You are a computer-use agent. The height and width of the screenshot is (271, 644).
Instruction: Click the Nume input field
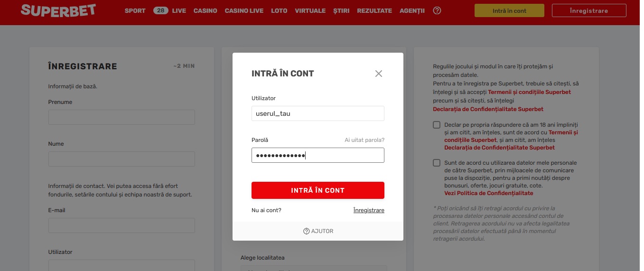pyautogui.click(x=121, y=159)
